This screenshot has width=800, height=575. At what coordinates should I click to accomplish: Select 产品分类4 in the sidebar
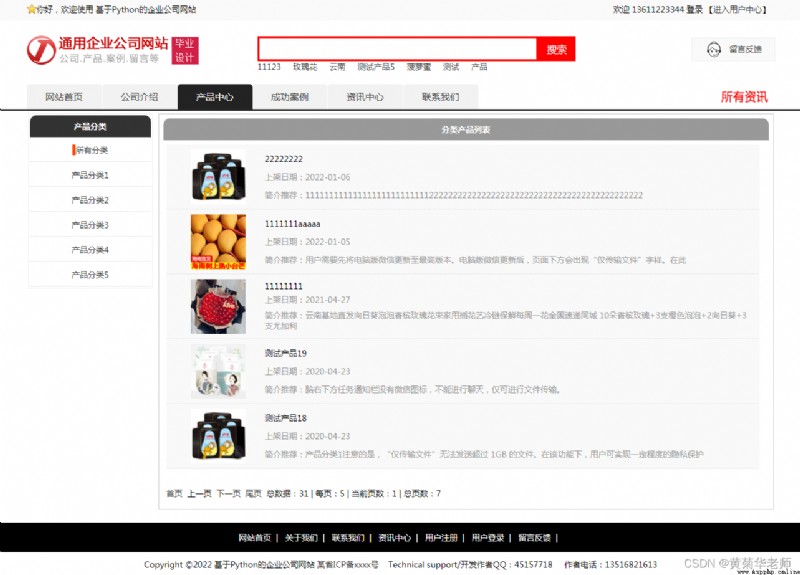point(90,250)
